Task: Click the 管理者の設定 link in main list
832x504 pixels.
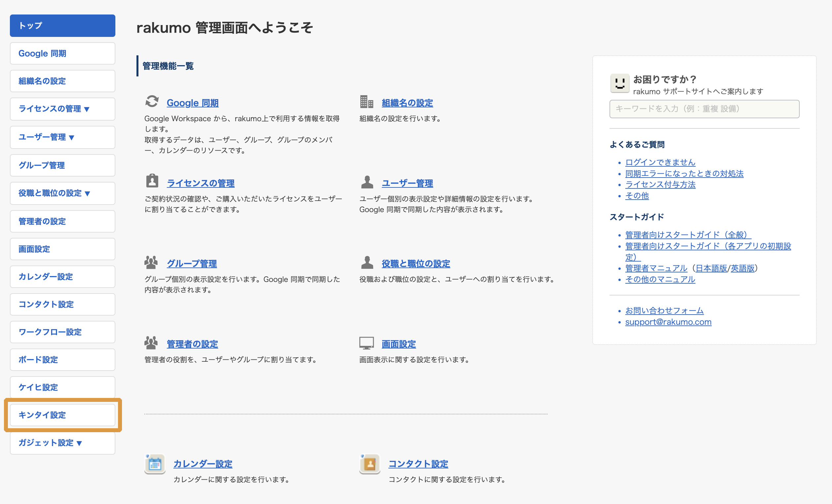Action: click(192, 344)
